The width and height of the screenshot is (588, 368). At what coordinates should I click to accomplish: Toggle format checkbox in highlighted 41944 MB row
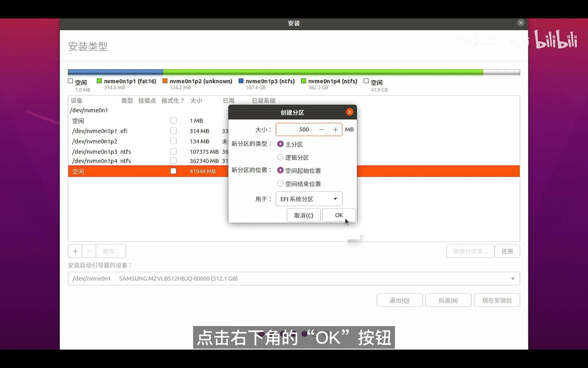tap(173, 171)
